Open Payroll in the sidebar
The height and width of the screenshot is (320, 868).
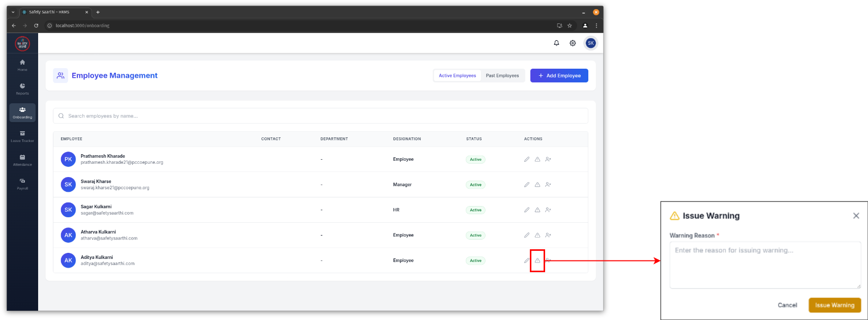pos(22,184)
